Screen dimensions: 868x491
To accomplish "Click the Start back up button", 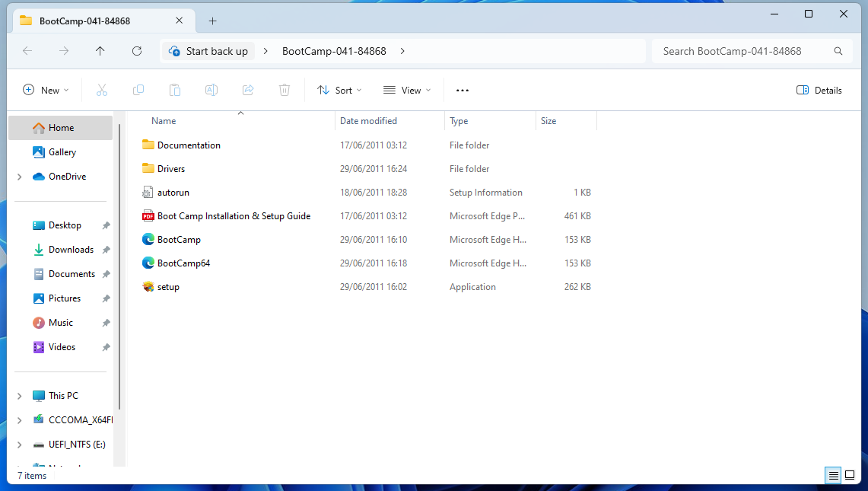I will tap(208, 51).
